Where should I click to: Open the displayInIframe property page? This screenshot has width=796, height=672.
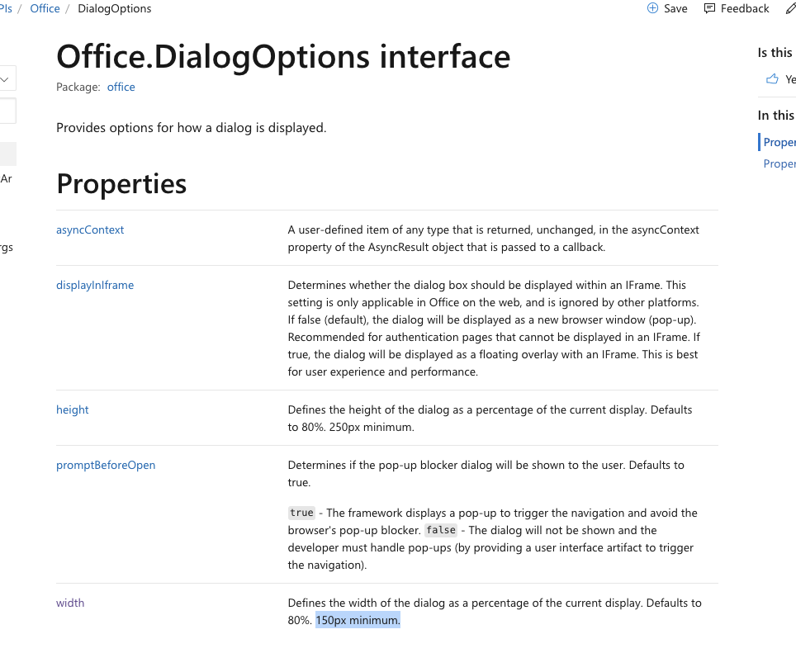pos(95,285)
